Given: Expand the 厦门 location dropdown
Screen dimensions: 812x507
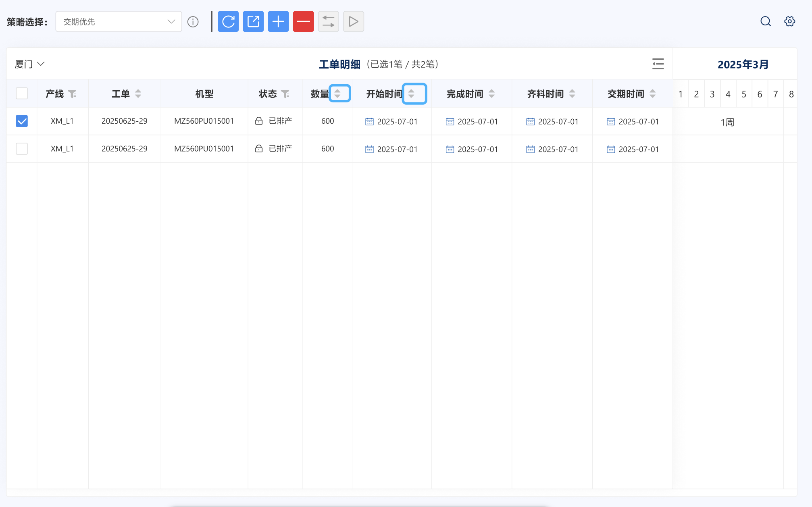Looking at the screenshot, I should [29, 64].
